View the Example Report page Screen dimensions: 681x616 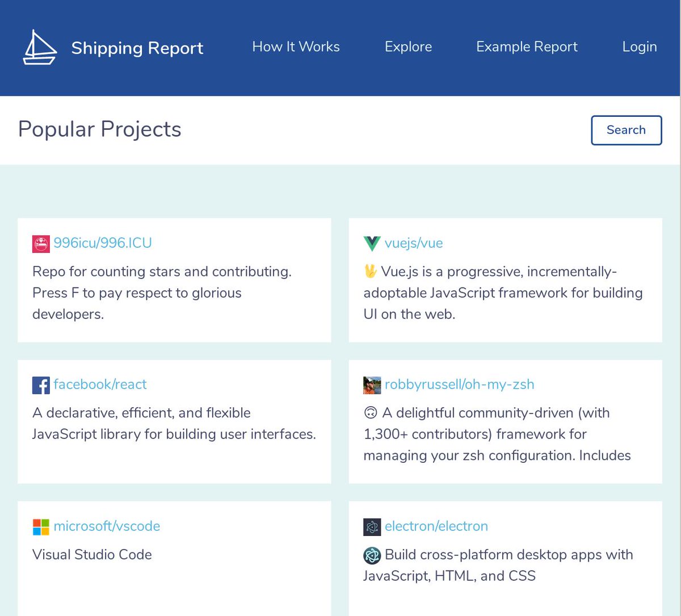click(x=527, y=47)
